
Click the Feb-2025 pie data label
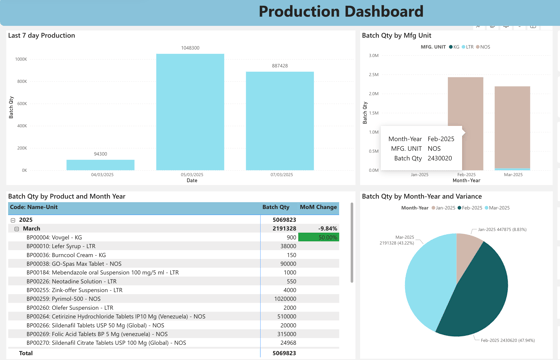(508, 340)
